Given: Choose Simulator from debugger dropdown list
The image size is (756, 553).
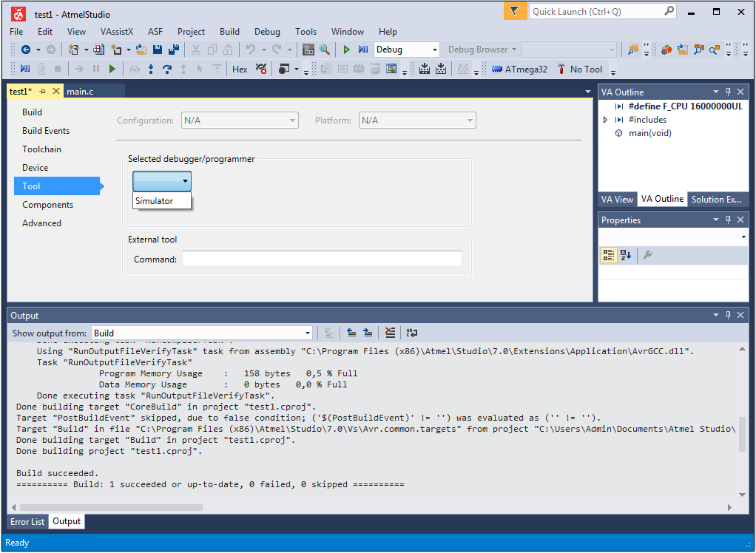Looking at the screenshot, I should click(161, 201).
